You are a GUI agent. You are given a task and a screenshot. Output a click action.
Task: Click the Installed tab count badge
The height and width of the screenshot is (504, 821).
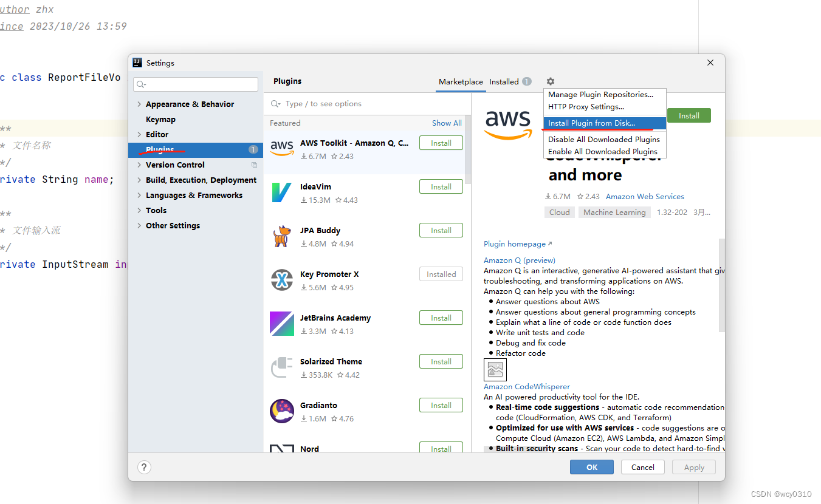(x=526, y=81)
